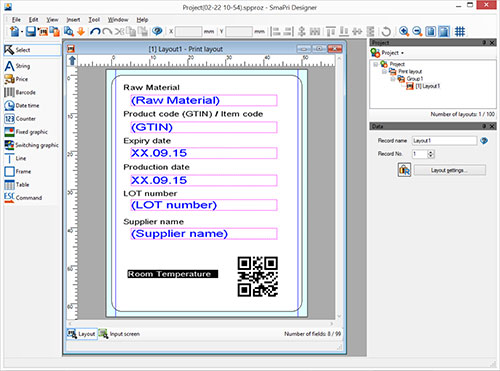
Task: Switch to the Input screen tab
Action: tap(119, 334)
